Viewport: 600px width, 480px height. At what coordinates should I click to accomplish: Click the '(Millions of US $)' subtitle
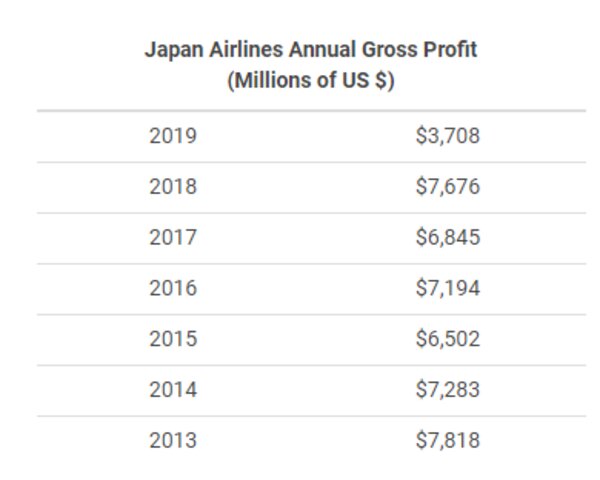(311, 82)
